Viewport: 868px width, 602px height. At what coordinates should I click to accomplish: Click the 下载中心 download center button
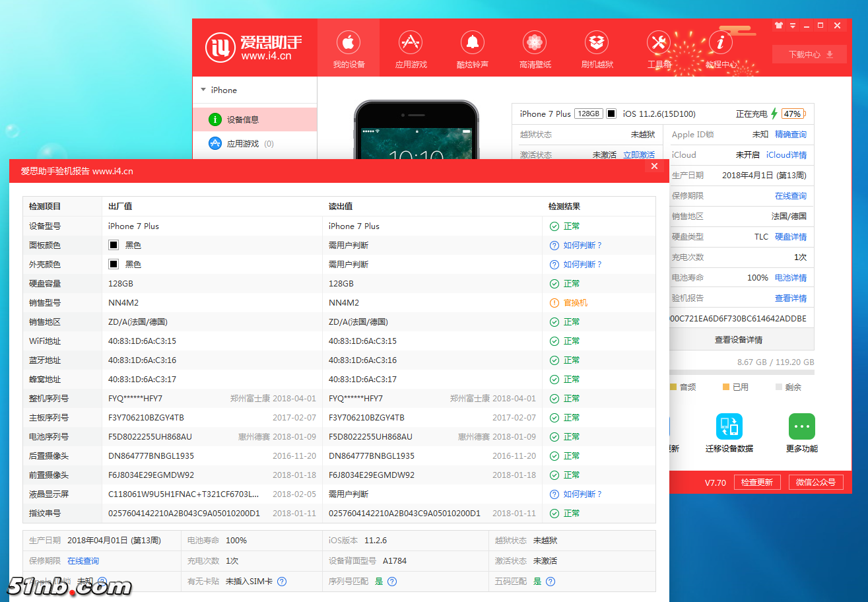pos(809,54)
